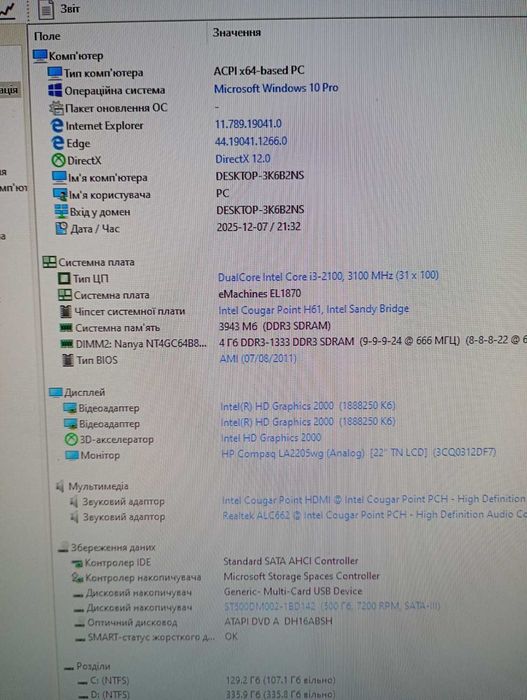
Task: Select the SMART-статус жорсткого диска row
Action: 156,637
